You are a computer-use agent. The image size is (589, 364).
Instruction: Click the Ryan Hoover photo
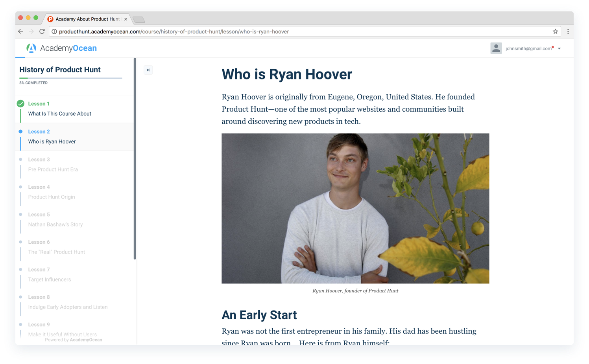(x=355, y=208)
